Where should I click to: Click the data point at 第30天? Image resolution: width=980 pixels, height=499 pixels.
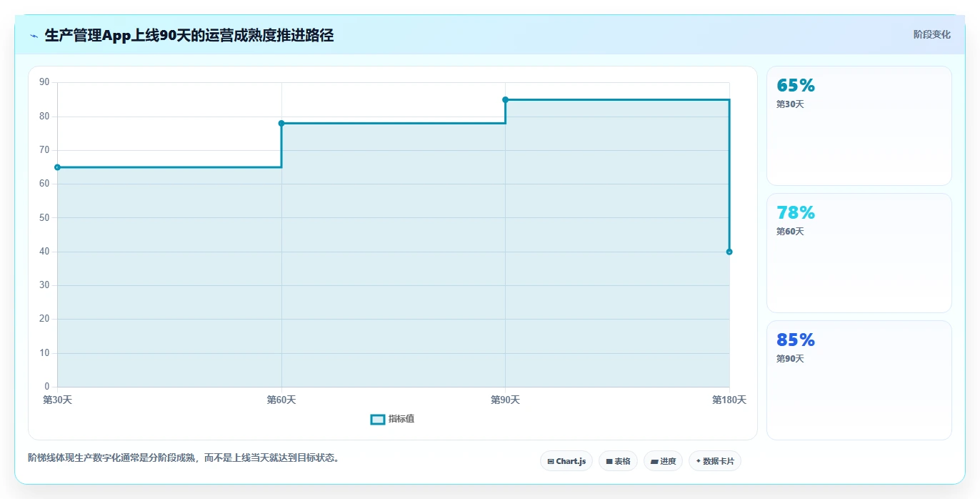pos(57,167)
